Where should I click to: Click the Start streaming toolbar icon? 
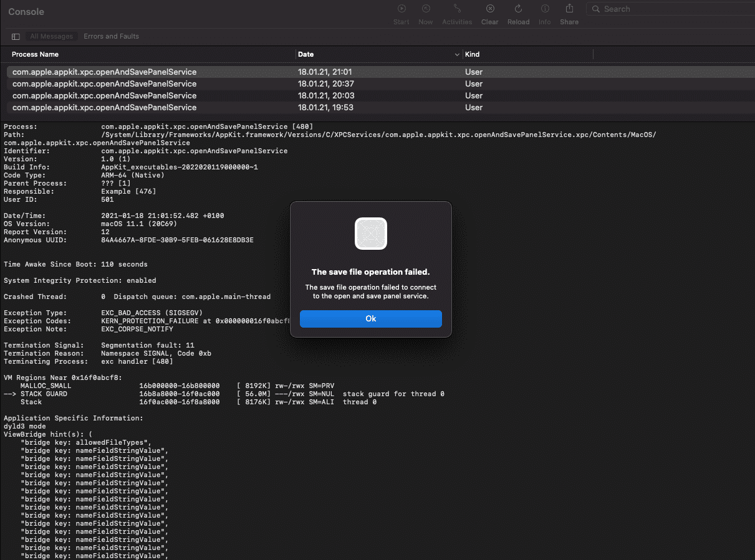[402, 9]
